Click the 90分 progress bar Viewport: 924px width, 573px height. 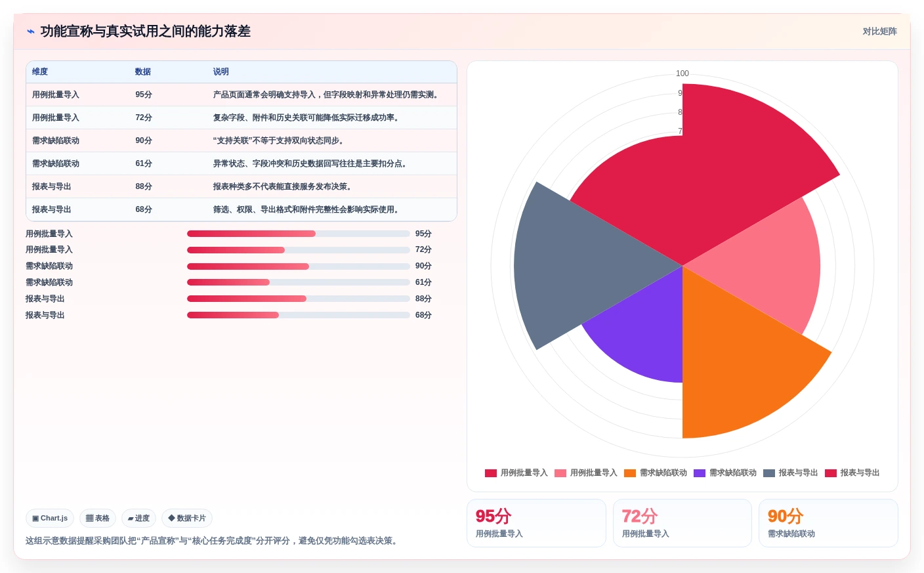coord(299,266)
